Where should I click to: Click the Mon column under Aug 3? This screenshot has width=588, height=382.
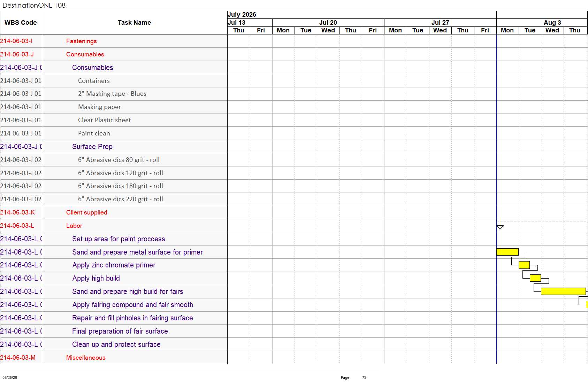pyautogui.click(x=507, y=30)
